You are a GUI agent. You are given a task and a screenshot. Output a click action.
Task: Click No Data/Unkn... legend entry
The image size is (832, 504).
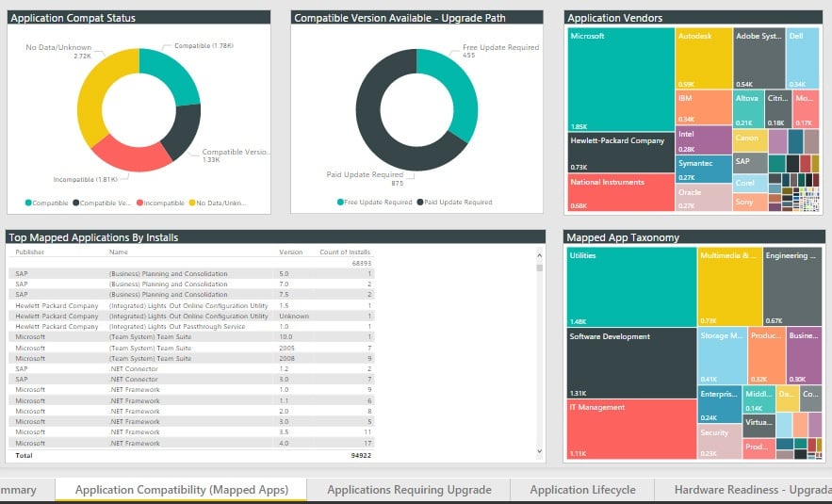(218, 203)
